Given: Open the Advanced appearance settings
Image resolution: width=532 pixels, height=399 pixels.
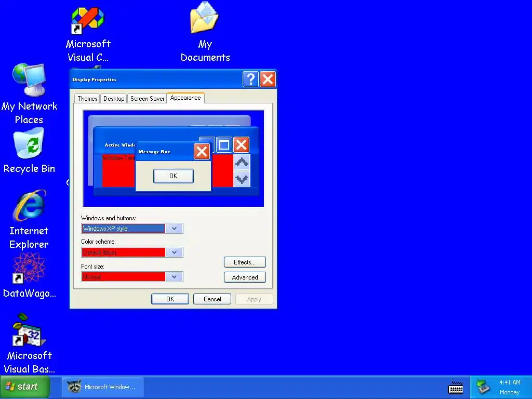Looking at the screenshot, I should (245, 277).
